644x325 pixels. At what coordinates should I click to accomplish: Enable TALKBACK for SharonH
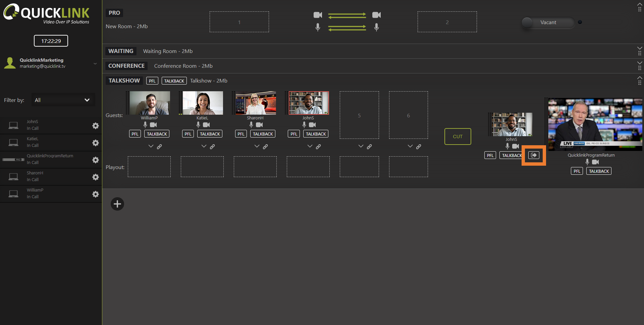click(x=263, y=134)
